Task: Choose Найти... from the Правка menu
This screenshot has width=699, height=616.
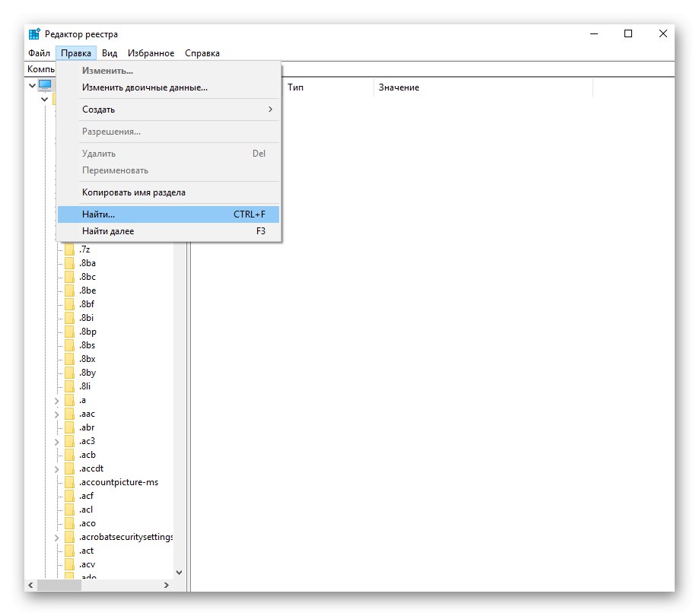Action: [x=169, y=214]
